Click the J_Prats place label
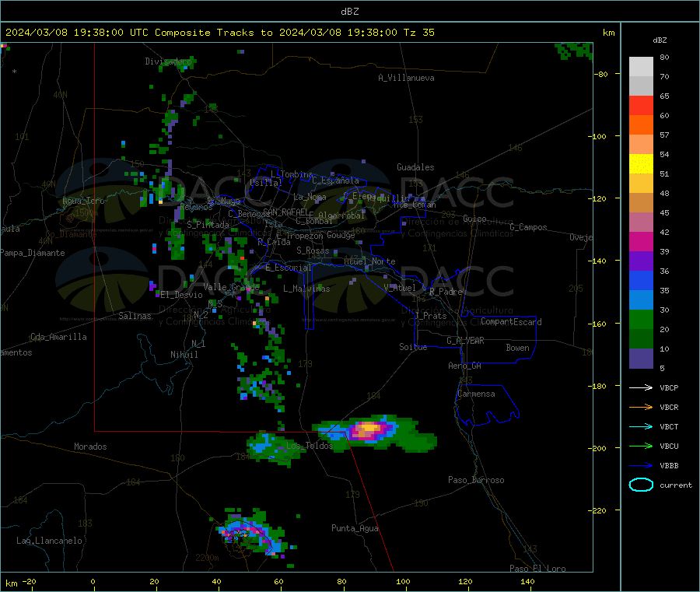 (431, 315)
